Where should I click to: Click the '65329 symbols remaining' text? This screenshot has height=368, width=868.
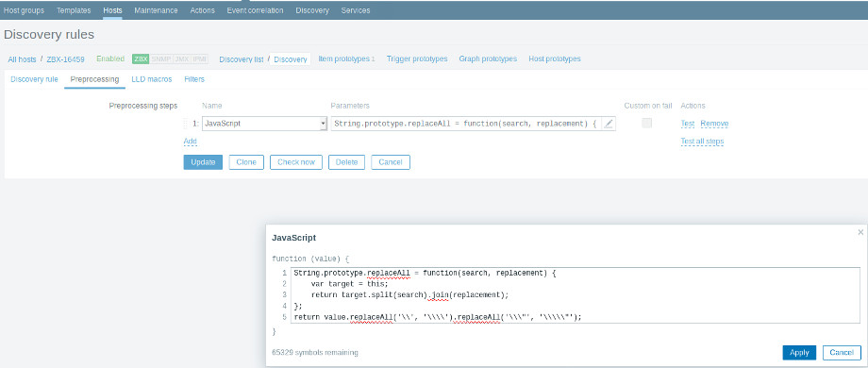point(315,353)
